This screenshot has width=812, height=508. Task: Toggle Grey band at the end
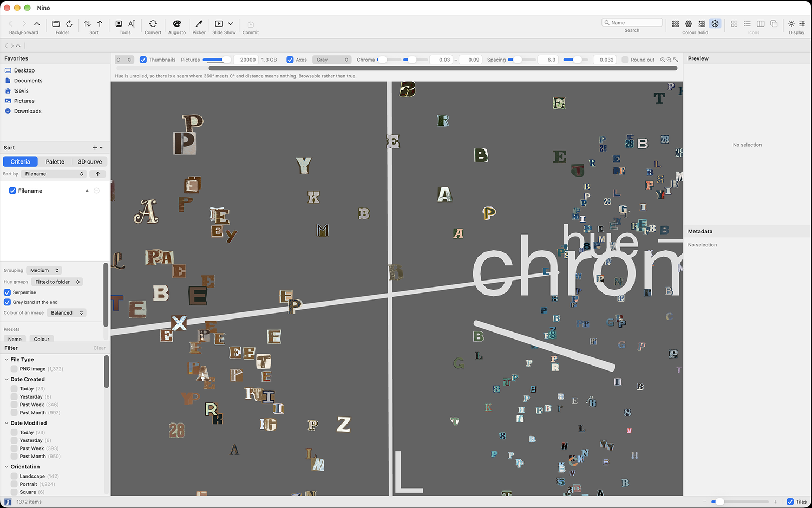[8, 302]
